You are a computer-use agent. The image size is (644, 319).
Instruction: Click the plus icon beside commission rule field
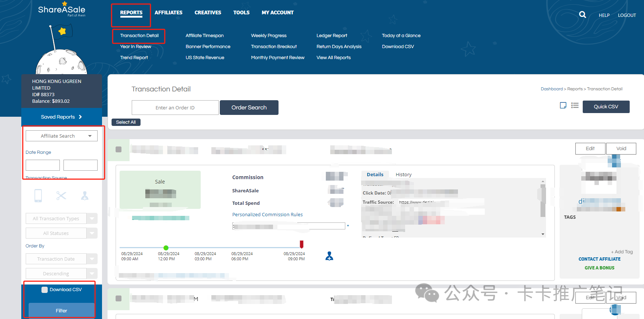click(x=348, y=226)
